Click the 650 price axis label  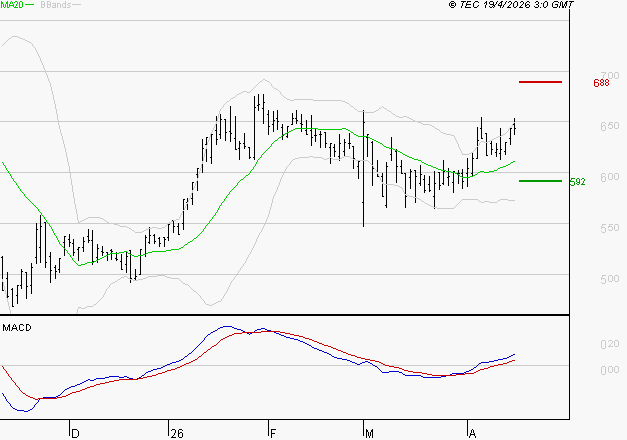tap(610, 126)
